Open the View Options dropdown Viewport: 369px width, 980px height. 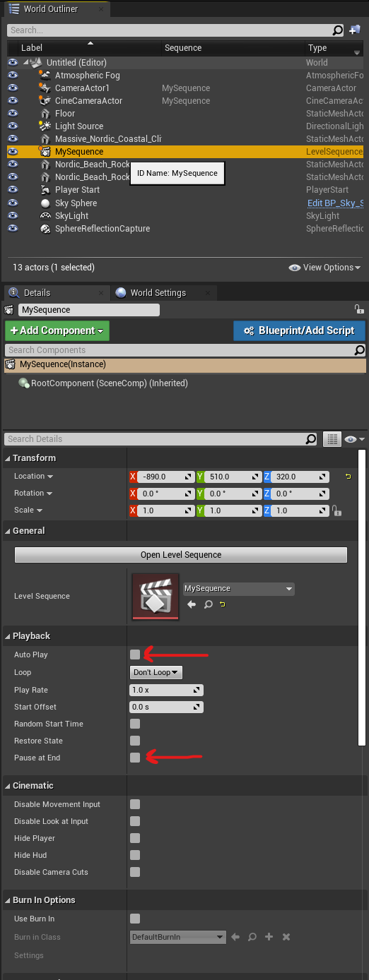325,268
